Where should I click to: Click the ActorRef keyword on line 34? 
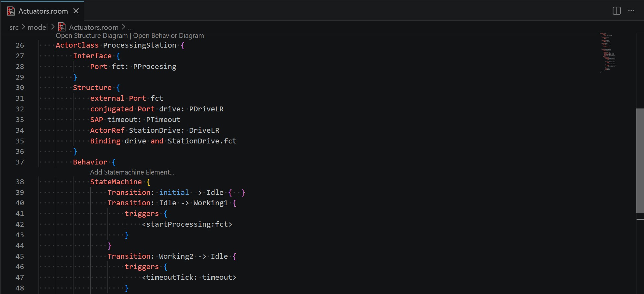point(107,130)
